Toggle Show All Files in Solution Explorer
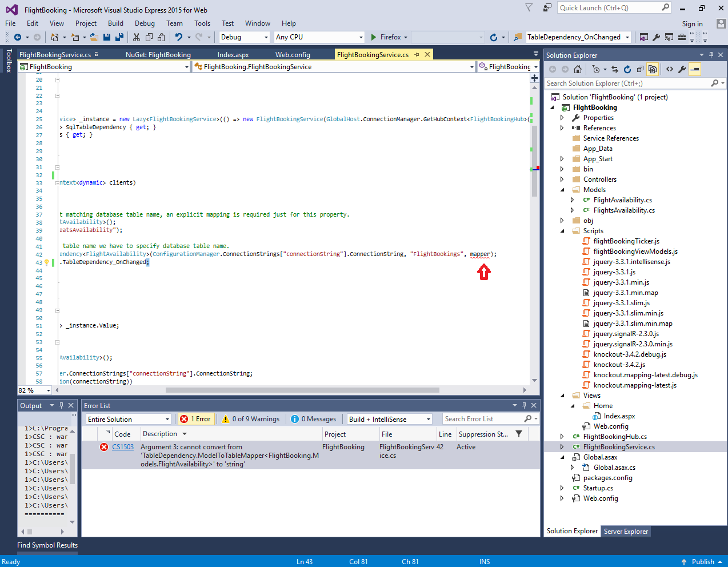The height and width of the screenshot is (567, 728). pyautogui.click(x=652, y=69)
